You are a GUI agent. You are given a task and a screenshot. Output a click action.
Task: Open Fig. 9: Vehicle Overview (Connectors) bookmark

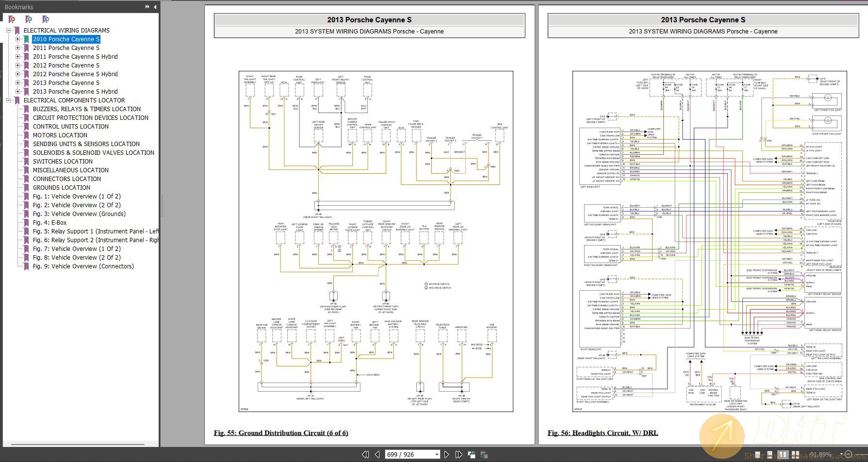click(83, 266)
